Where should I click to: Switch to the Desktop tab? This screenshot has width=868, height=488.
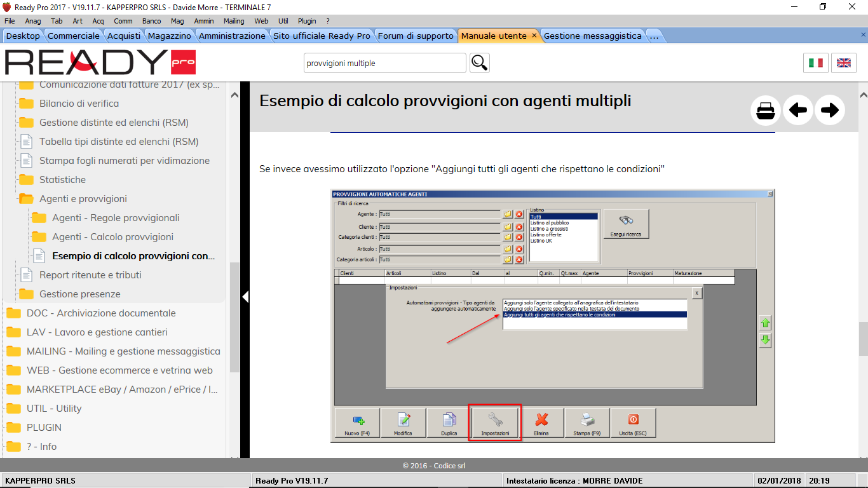click(x=23, y=36)
